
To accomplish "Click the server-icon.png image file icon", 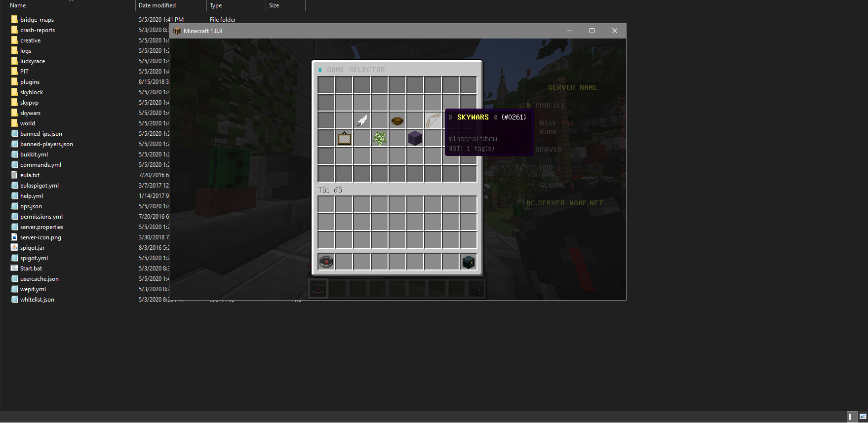I will point(14,237).
